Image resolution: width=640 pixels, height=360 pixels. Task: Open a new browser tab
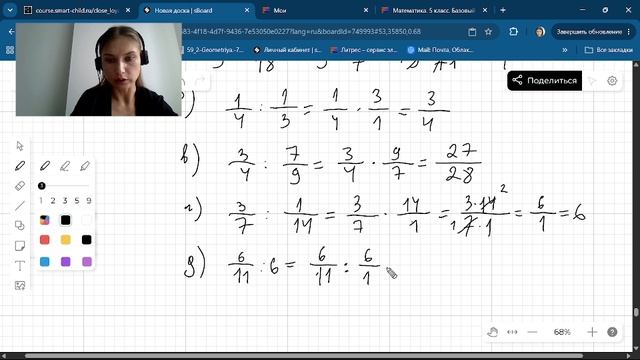[x=503, y=10]
